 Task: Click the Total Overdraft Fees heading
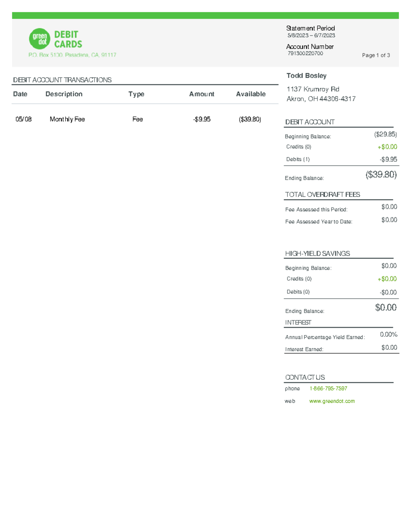[322, 195]
